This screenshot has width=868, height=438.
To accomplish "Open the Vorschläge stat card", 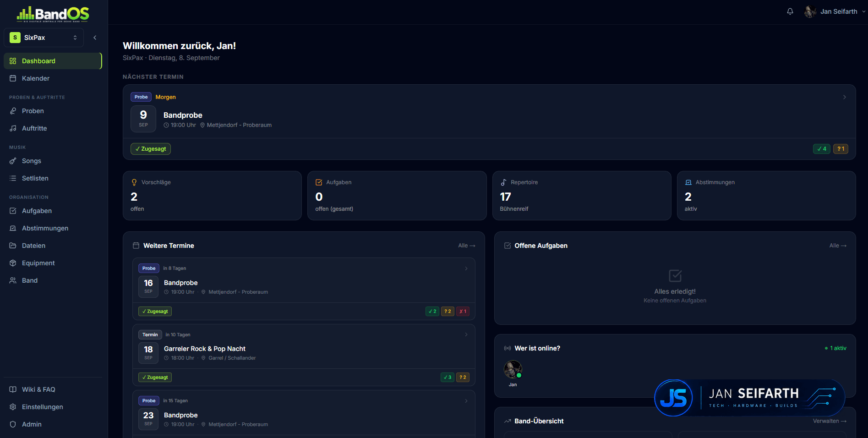I will click(212, 196).
